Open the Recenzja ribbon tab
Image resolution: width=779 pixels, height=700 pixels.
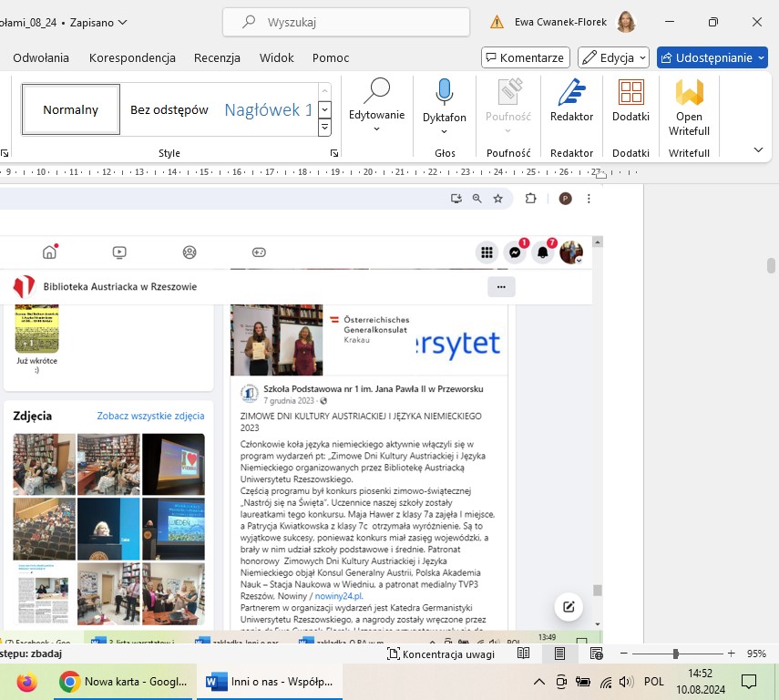(x=217, y=57)
